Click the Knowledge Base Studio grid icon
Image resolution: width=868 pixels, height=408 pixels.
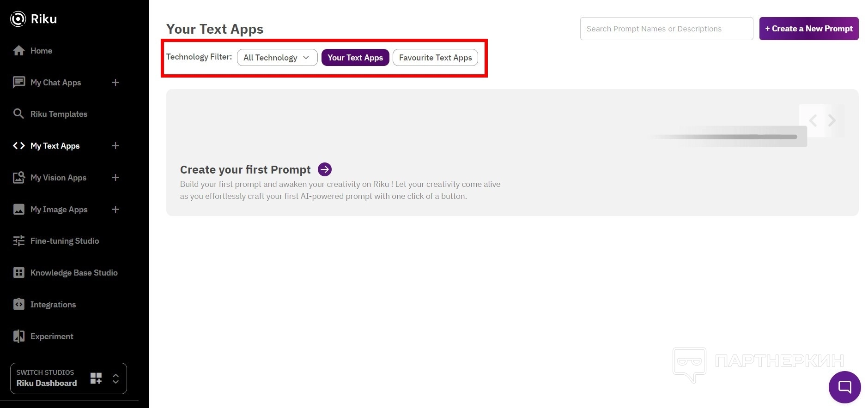tap(19, 273)
